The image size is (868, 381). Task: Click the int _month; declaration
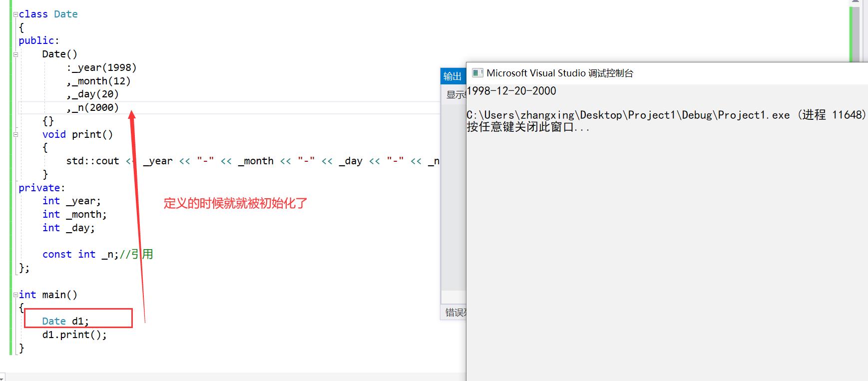(x=74, y=214)
